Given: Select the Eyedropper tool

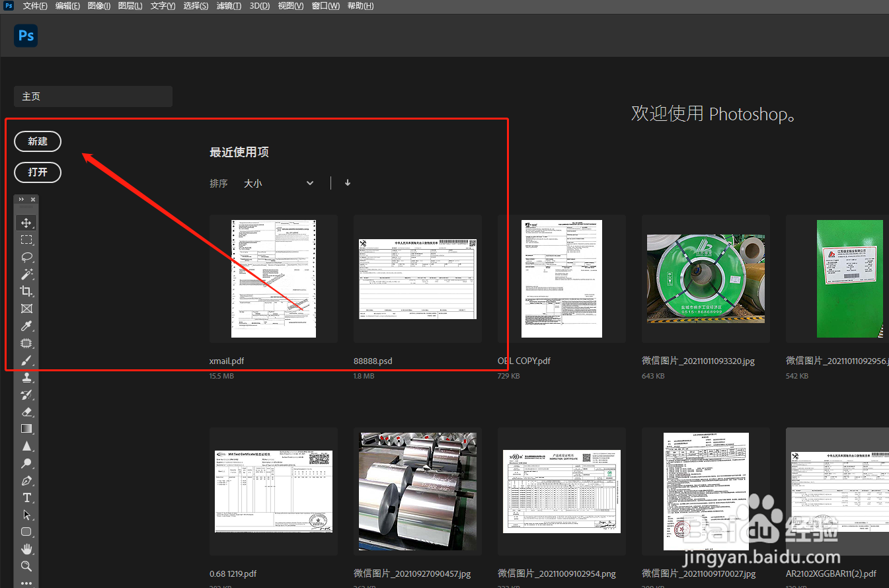Looking at the screenshot, I should tap(26, 326).
